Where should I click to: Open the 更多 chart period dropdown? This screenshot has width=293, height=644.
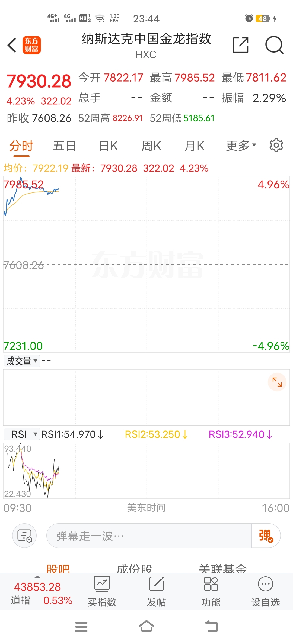(241, 146)
